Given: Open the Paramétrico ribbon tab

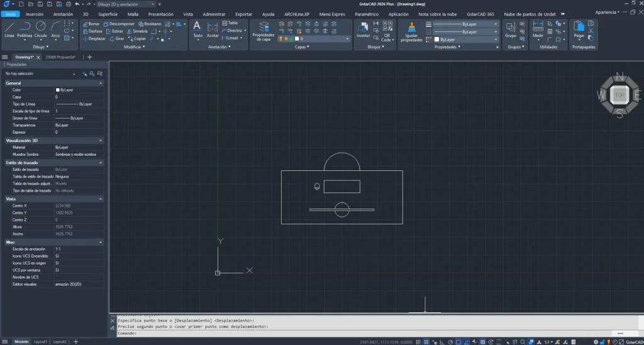Looking at the screenshot, I should tap(367, 14).
